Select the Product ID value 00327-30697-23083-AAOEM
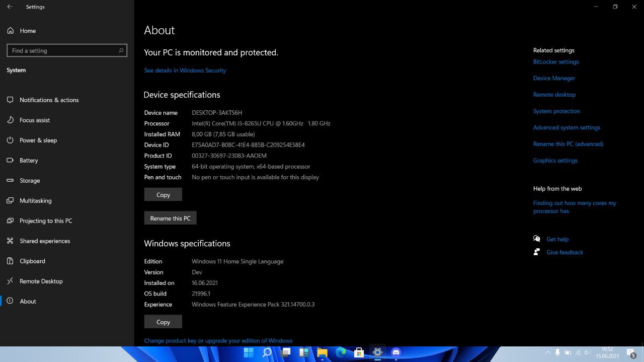This screenshot has height=362, width=644. (x=229, y=156)
